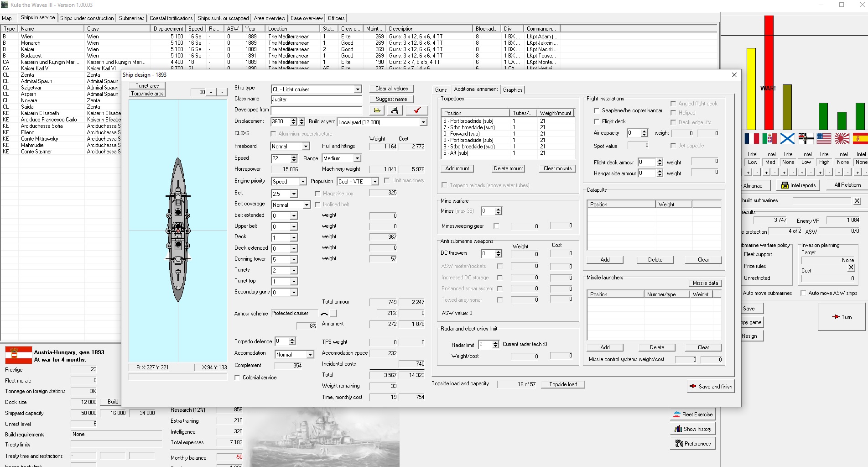868x467 pixels.
Task: Click into the Class name text field
Action: pos(316,100)
